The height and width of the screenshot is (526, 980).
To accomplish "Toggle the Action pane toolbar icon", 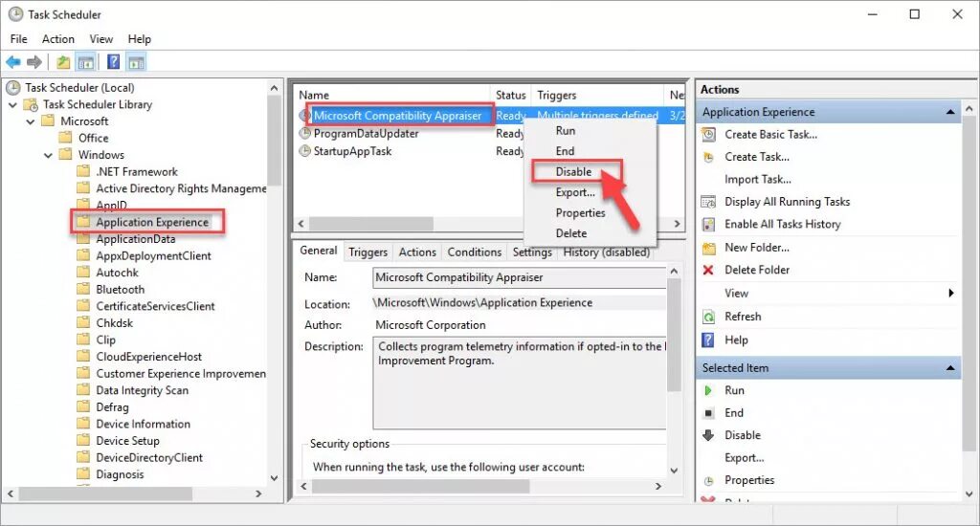I will 136,62.
